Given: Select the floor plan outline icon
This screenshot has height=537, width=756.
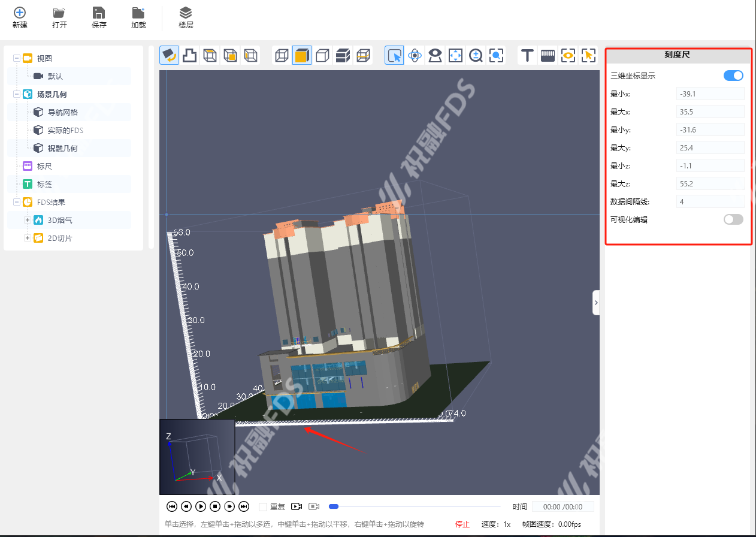Looking at the screenshot, I should (189, 56).
